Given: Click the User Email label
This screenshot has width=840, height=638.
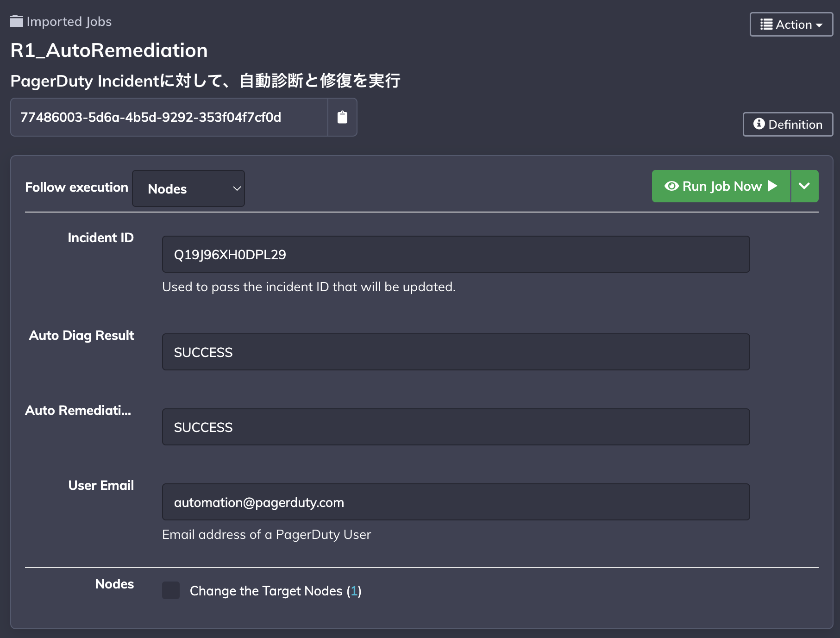Looking at the screenshot, I should tap(101, 485).
